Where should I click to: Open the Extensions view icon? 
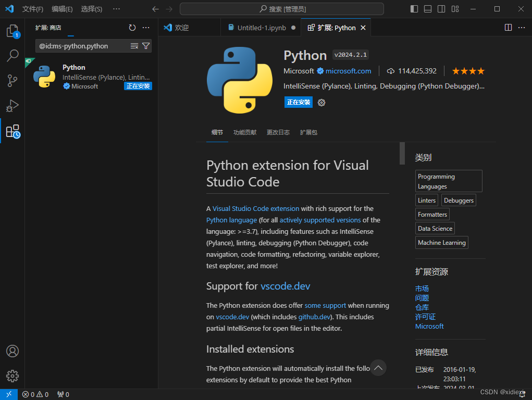(13, 131)
